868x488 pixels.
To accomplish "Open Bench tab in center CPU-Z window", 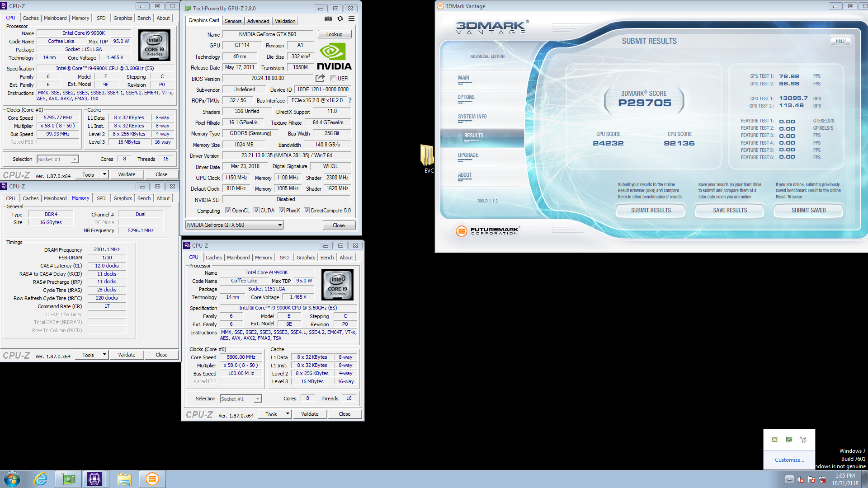I will pos(327,258).
